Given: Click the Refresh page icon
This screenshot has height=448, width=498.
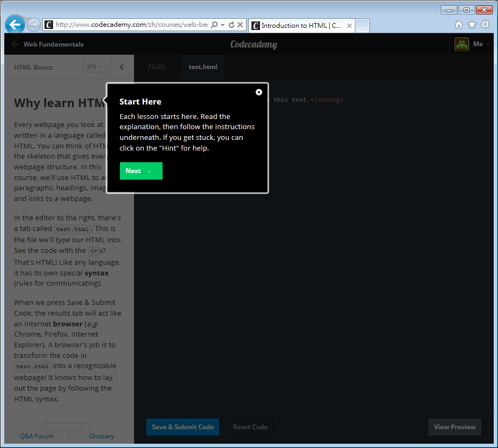Looking at the screenshot, I should pyautogui.click(x=232, y=25).
